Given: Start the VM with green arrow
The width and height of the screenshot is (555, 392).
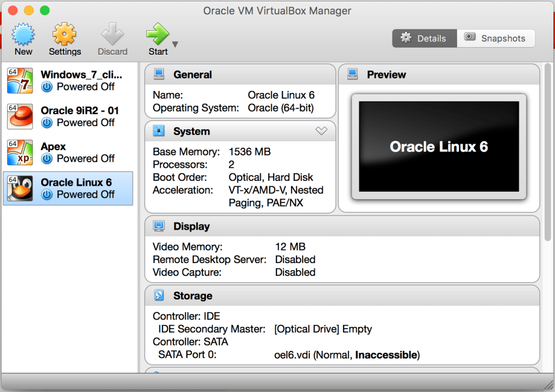Looking at the screenshot, I should [158, 34].
